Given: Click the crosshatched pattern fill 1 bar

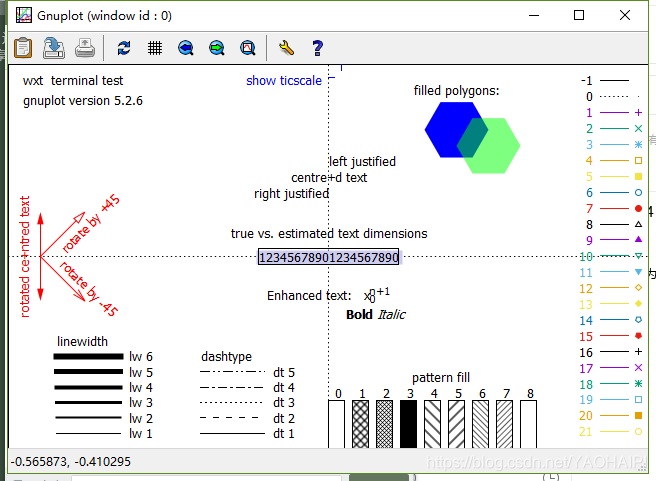Looking at the screenshot, I should (x=360, y=424).
